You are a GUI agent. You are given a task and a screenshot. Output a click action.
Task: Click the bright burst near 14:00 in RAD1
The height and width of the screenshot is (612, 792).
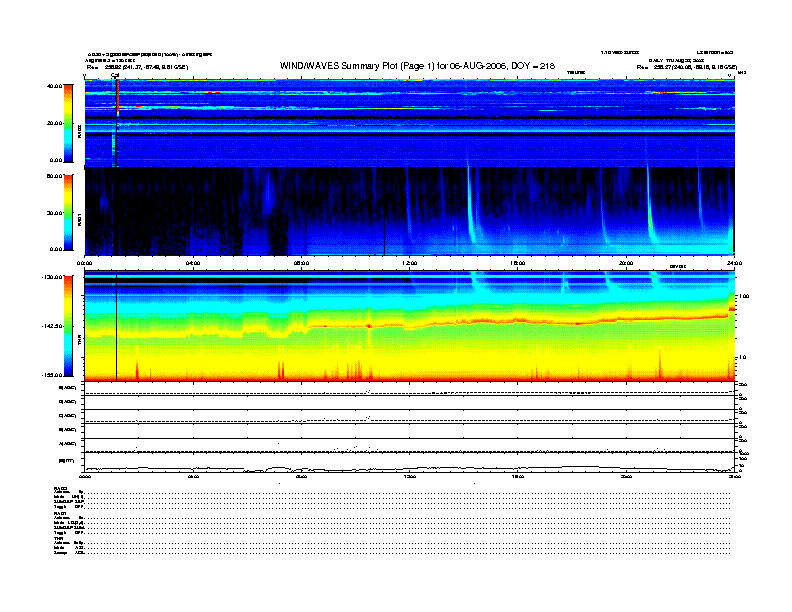[471, 207]
